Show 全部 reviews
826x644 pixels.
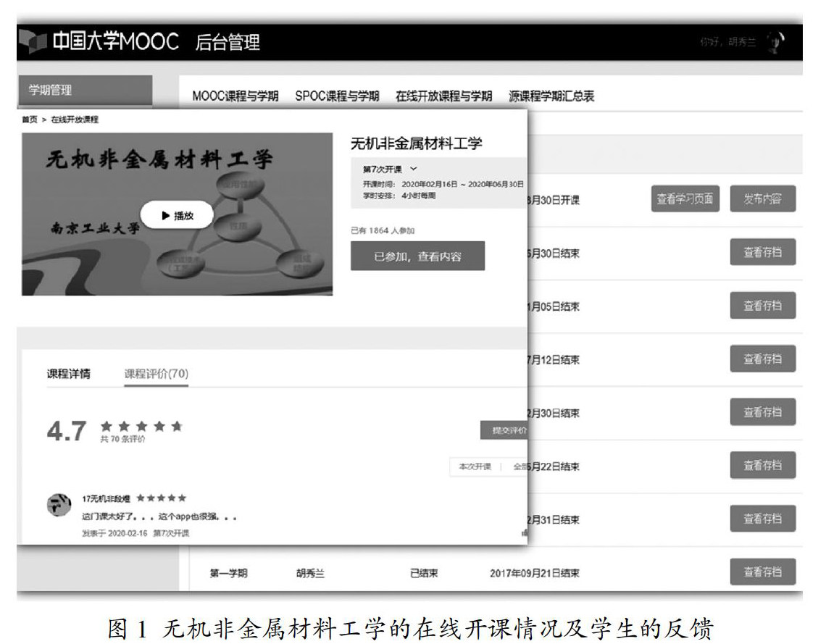(x=519, y=467)
